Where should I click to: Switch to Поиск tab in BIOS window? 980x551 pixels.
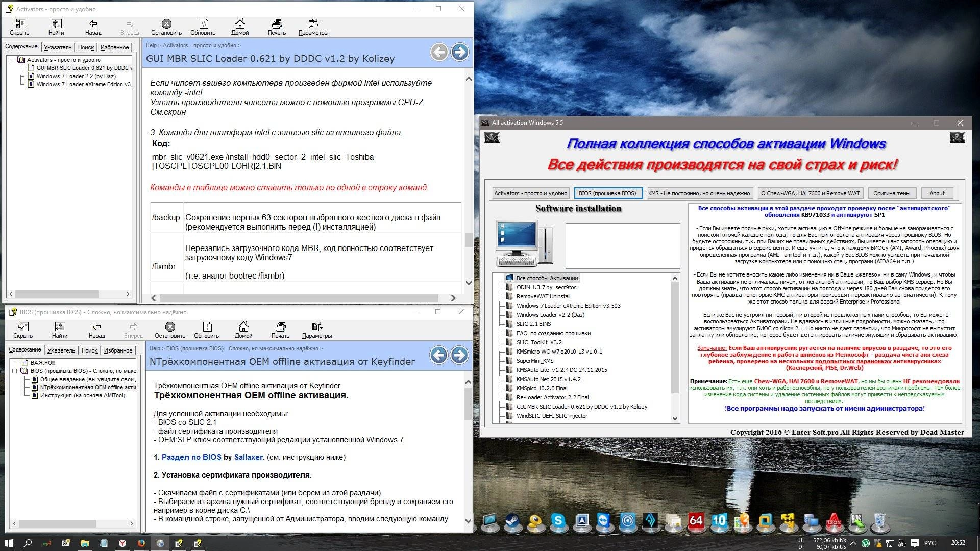pyautogui.click(x=89, y=350)
